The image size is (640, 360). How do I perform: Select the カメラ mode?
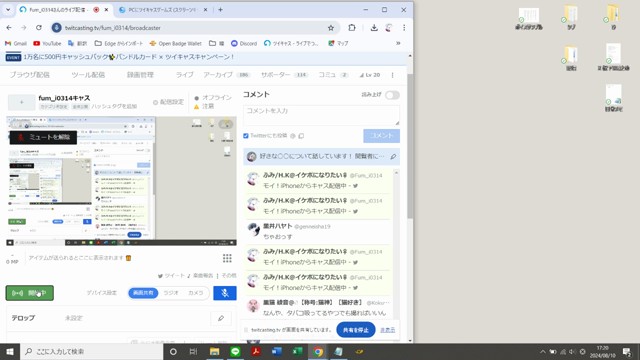pos(196,293)
